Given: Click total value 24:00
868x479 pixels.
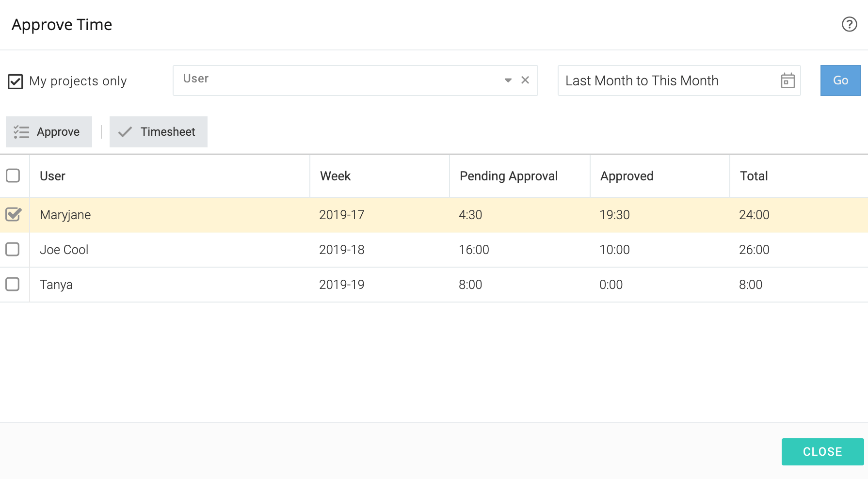Looking at the screenshot, I should 754,215.
